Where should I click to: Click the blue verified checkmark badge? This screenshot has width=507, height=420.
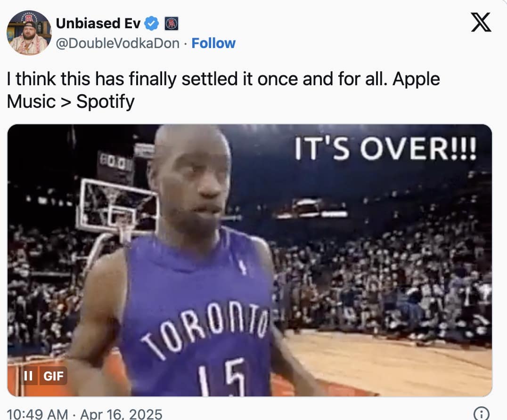[151, 24]
